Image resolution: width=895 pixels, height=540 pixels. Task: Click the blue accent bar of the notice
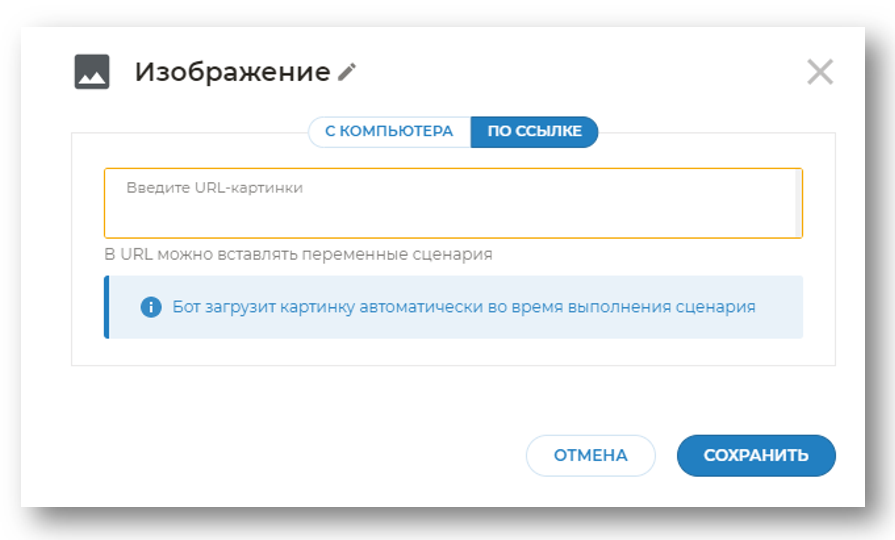(107, 307)
